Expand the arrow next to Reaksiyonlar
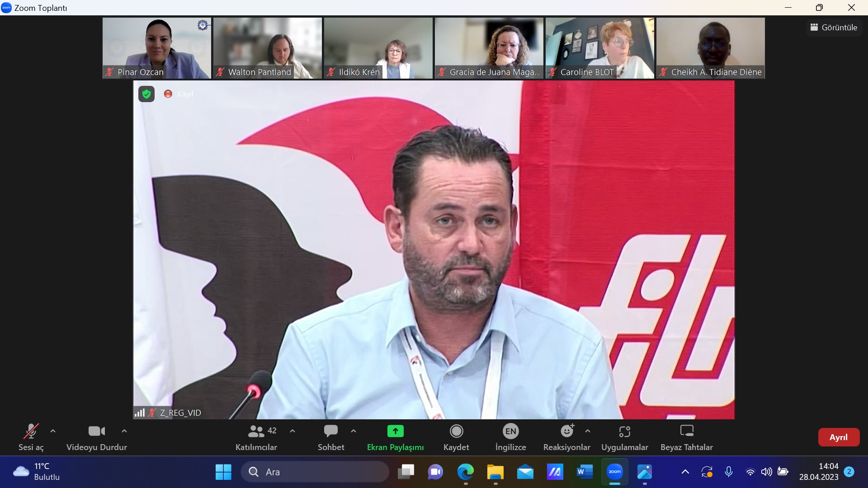The height and width of the screenshot is (488, 868). click(588, 431)
